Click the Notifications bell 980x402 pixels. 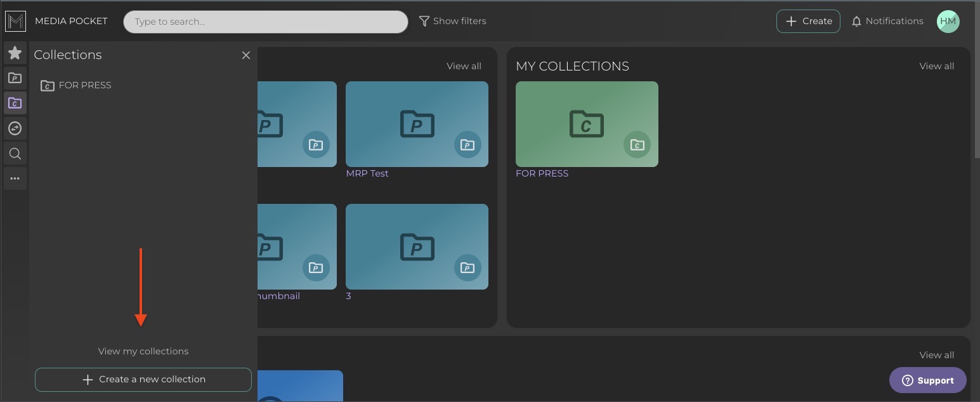(887, 21)
